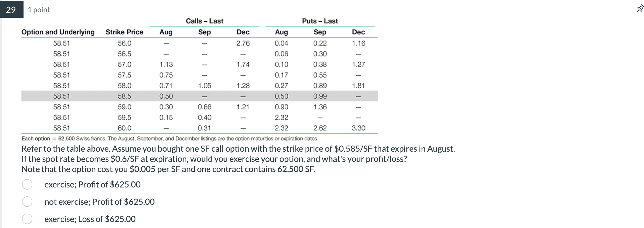
Task: Select the 56.0 strike price cell
Action: point(125,43)
